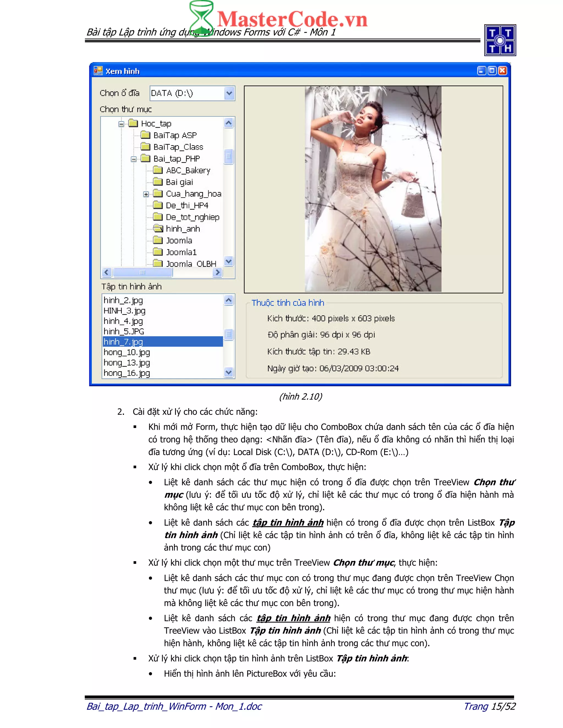Select the Cua_hang_hoa folder label

click(194, 194)
